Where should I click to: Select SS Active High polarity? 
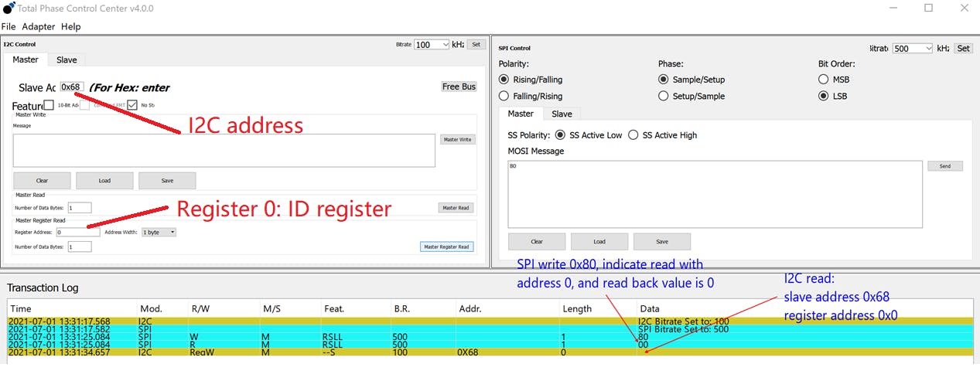tap(633, 135)
